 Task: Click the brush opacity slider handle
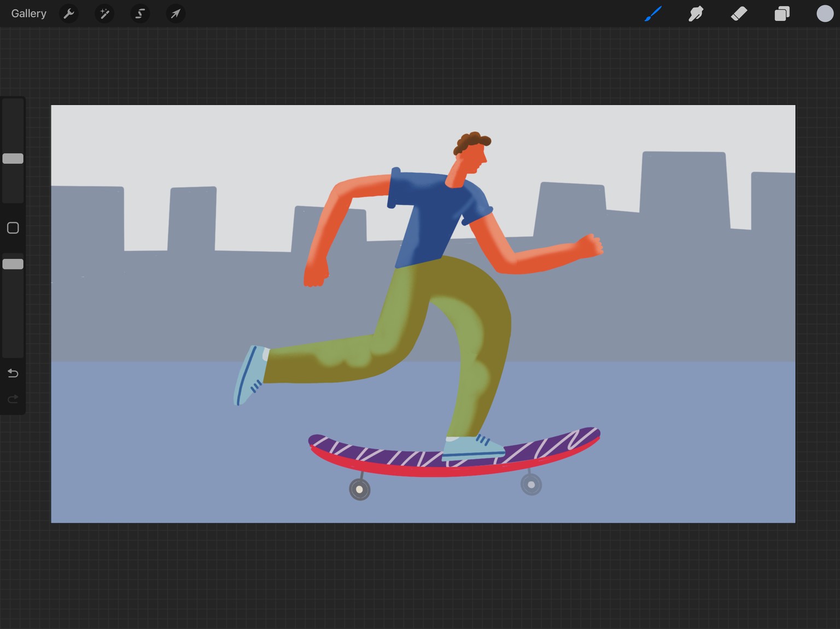(13, 264)
